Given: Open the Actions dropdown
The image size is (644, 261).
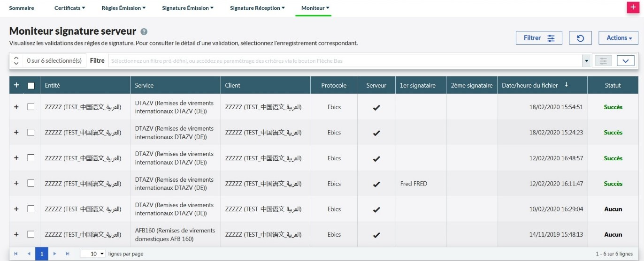Looking at the screenshot, I should pyautogui.click(x=618, y=38).
